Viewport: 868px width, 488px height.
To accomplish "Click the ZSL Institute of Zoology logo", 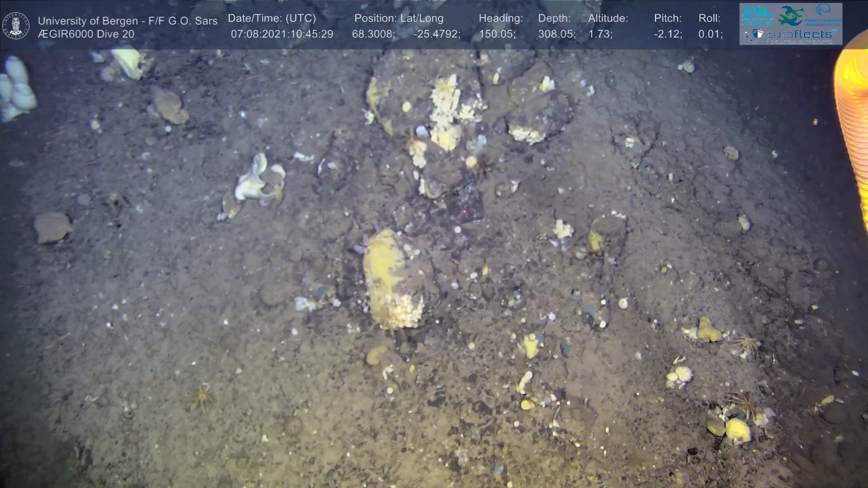I will click(x=757, y=15).
